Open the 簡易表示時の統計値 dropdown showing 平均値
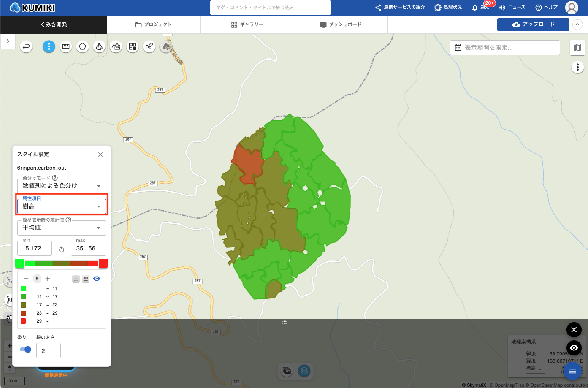This screenshot has height=388, width=588. tap(62, 228)
